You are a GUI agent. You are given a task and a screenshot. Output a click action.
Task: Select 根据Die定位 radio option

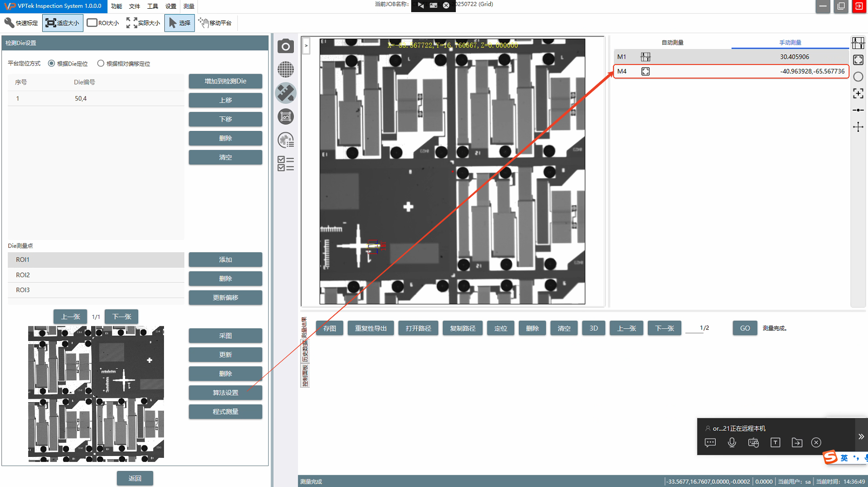(51, 64)
